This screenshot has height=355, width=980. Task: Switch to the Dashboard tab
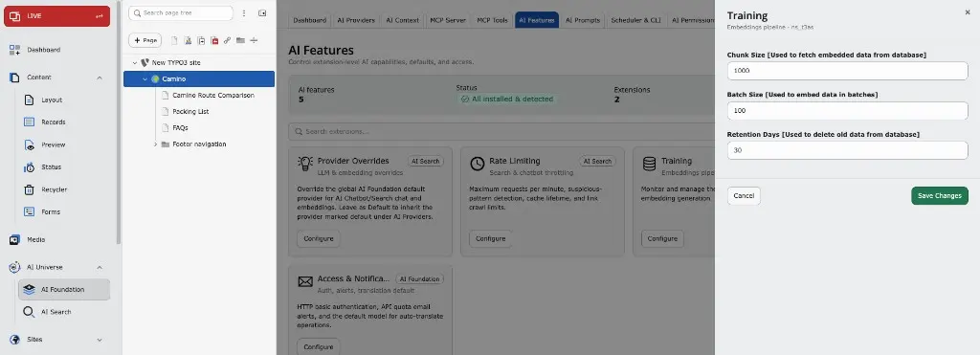point(310,20)
